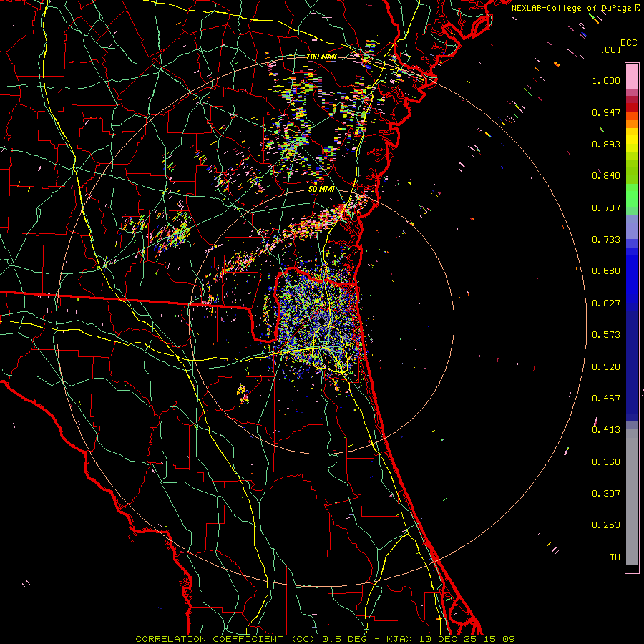Click the 50 NMI range ring label
This screenshot has height=644, width=644.
[x=321, y=190]
